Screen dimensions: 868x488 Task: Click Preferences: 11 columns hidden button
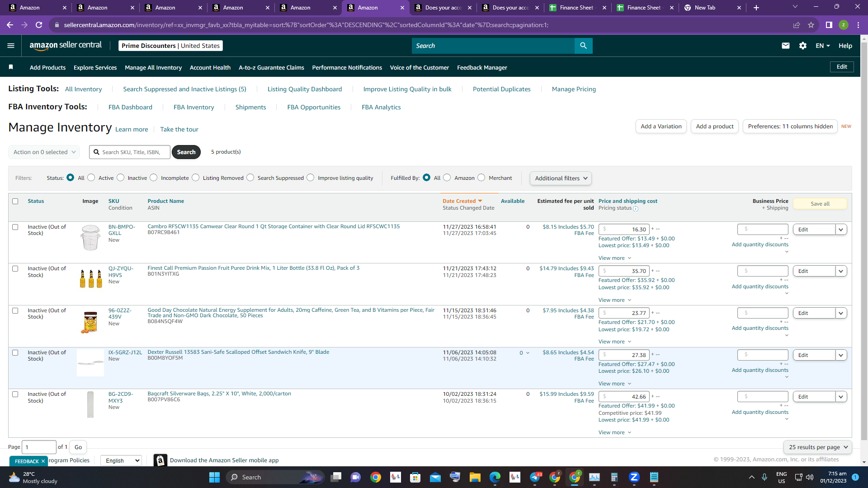click(x=790, y=127)
